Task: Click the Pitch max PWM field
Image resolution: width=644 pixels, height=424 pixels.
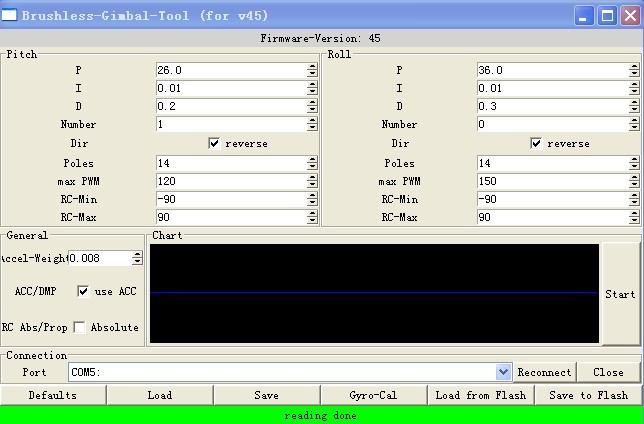Action: (231, 181)
